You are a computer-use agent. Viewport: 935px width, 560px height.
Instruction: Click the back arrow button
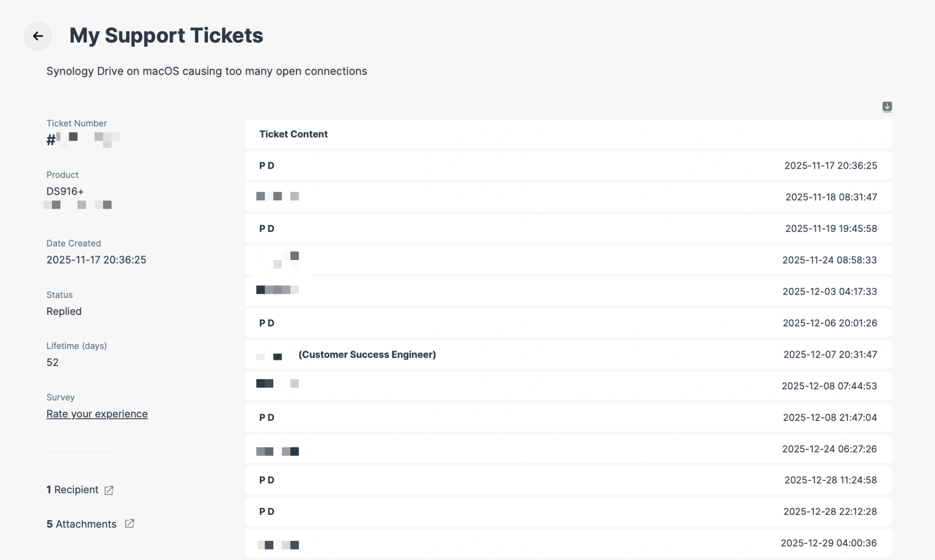[37, 36]
